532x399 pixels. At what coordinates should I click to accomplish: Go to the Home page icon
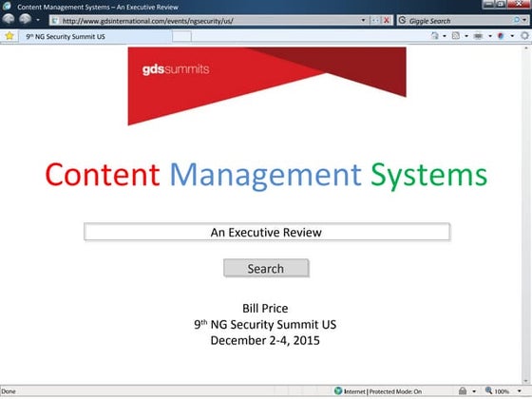(x=435, y=36)
